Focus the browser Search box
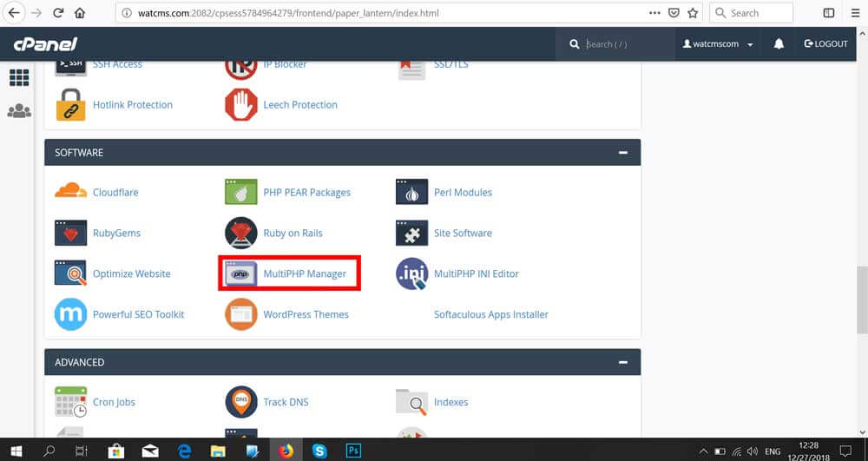The height and width of the screenshot is (461, 868). pos(751,13)
